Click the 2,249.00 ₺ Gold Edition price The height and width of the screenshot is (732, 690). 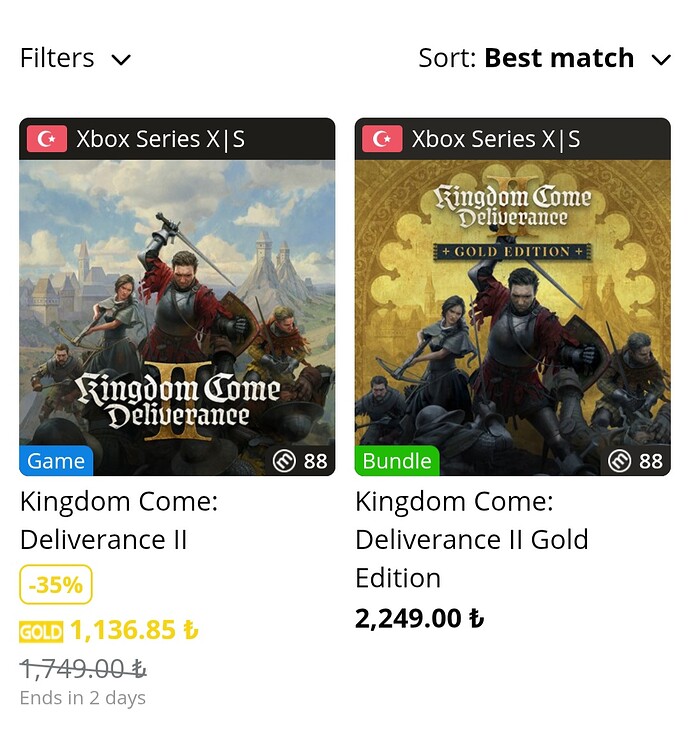tap(419, 619)
